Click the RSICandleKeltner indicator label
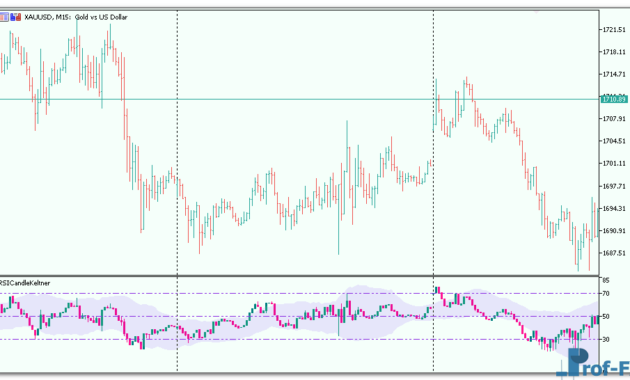Viewport: 630px width, 380px height. coord(25,283)
